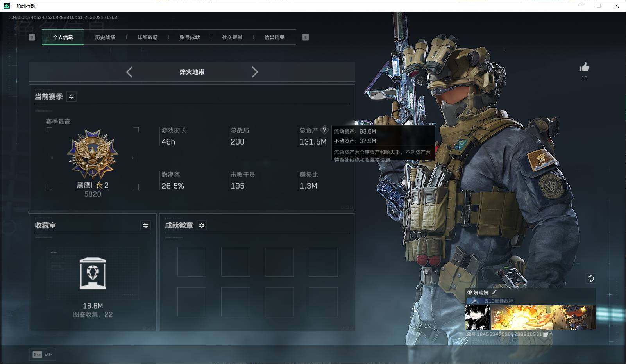Click the 不动资产：37.9M tooltip line
Screen dimensions: 626x364
click(355, 141)
